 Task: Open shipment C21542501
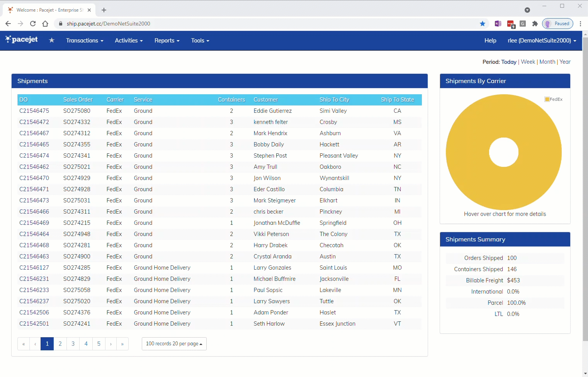coord(34,324)
